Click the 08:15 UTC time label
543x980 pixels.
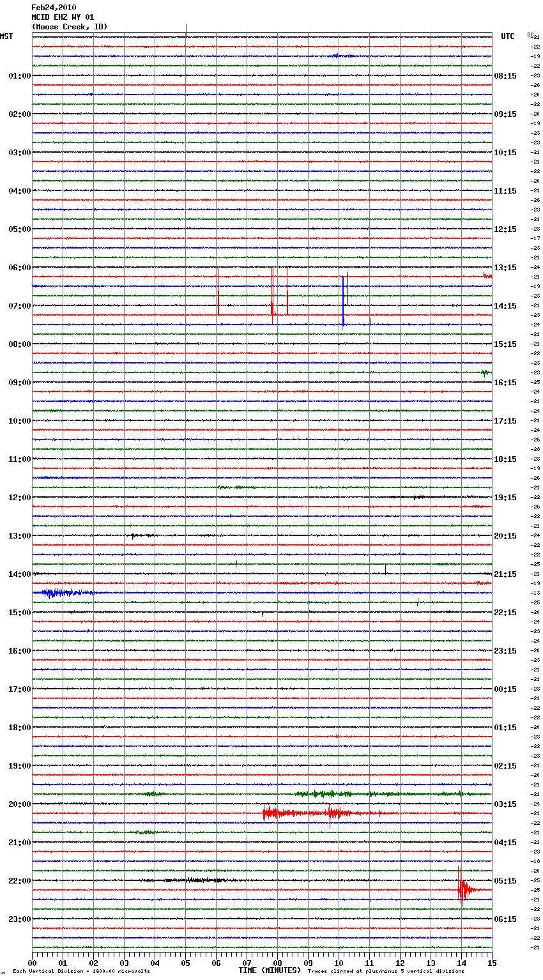pyautogui.click(x=505, y=76)
